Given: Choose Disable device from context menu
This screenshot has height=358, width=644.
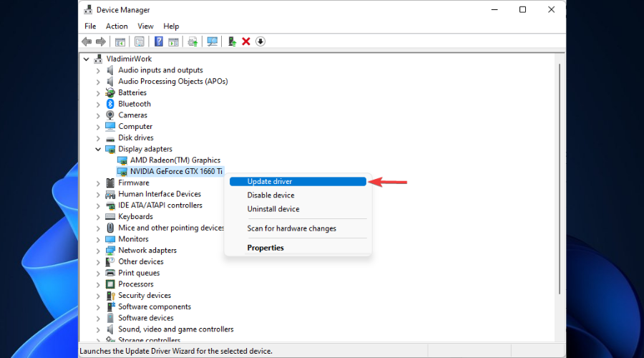Looking at the screenshot, I should point(298,195).
